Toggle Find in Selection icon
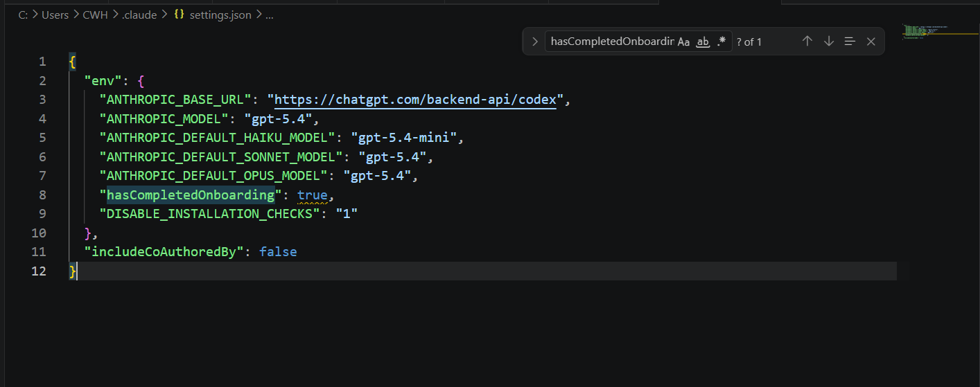980x387 pixels. (850, 42)
